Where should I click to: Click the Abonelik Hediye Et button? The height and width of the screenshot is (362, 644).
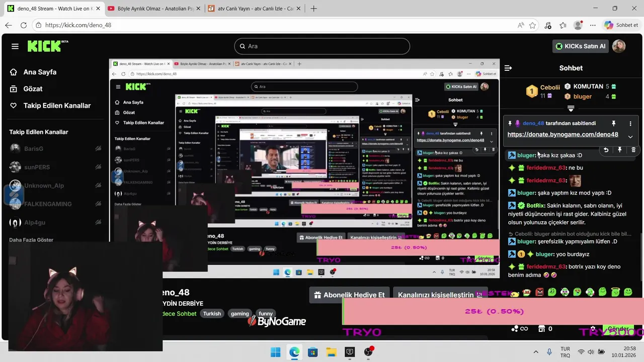(x=349, y=295)
